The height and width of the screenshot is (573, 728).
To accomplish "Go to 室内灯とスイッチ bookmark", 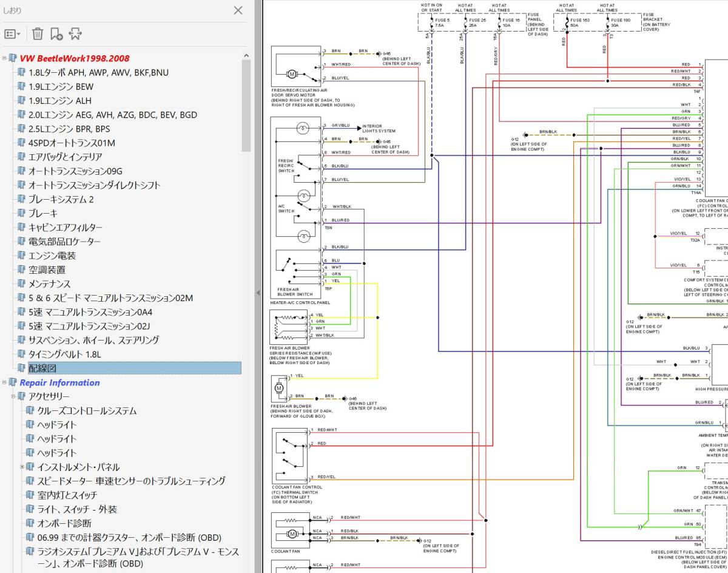I will (67, 495).
